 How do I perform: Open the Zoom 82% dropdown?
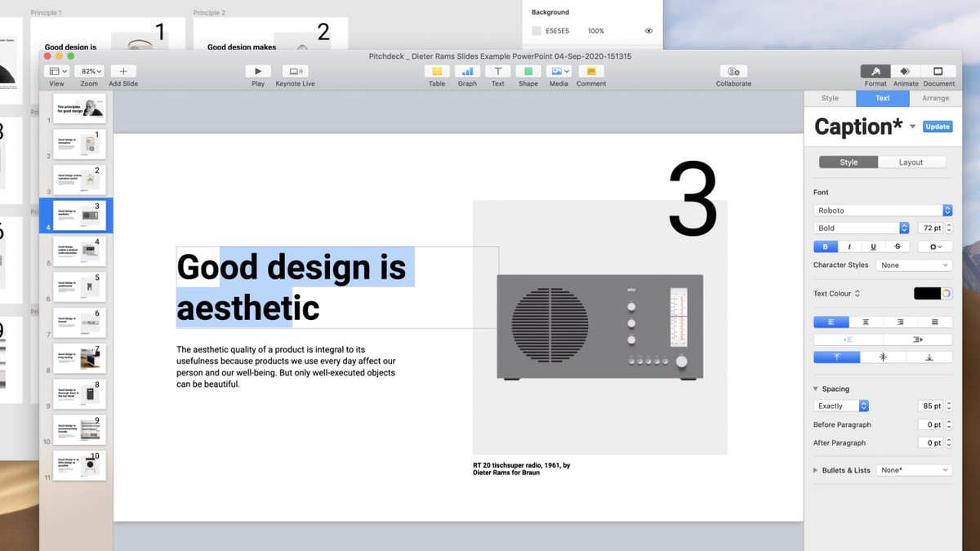[x=89, y=71]
